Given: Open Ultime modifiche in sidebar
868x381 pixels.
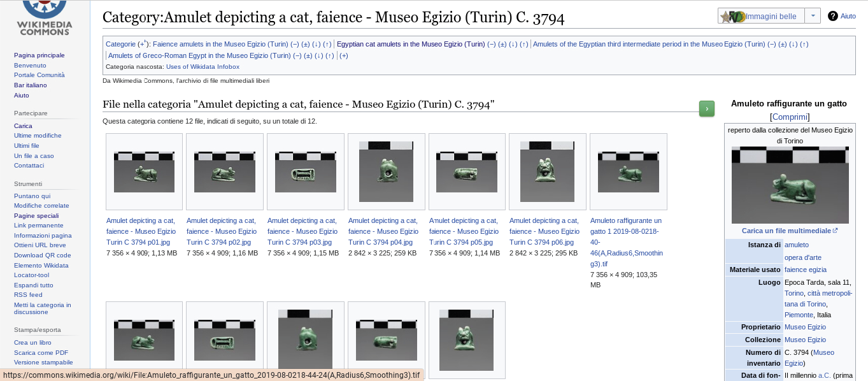Looking at the screenshot, I should tap(38, 135).
